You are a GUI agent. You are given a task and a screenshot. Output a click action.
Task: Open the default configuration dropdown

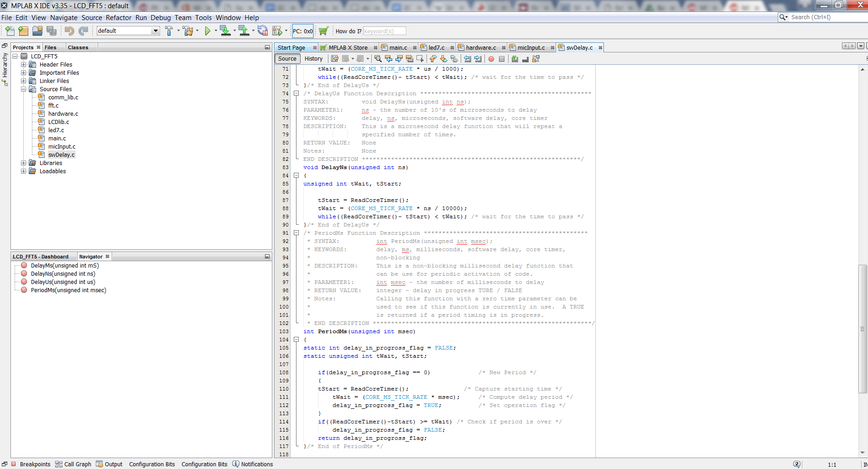155,31
